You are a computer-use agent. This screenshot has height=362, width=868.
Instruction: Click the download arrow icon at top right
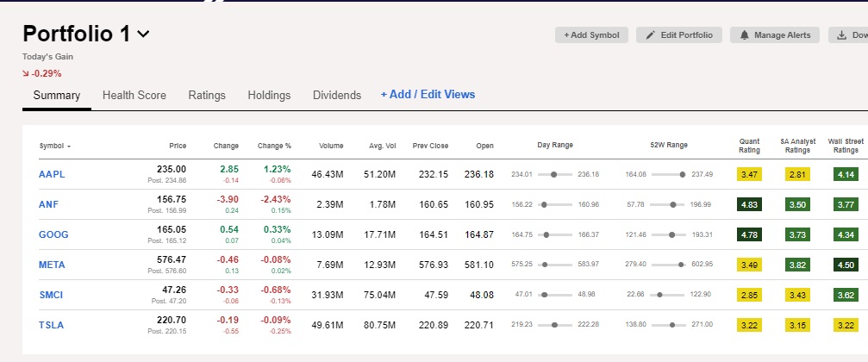tap(841, 34)
